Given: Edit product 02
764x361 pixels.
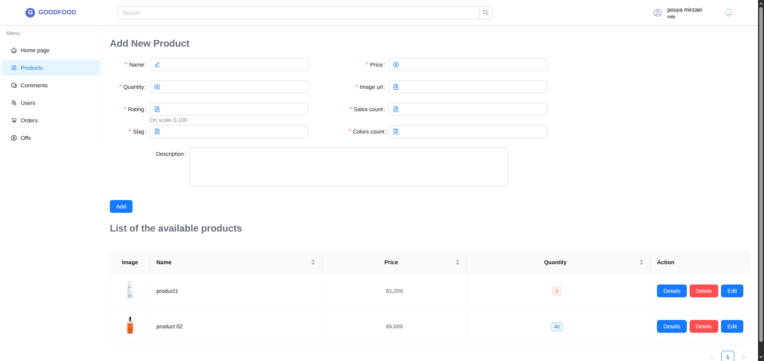Looking at the screenshot, I should coord(732,326).
